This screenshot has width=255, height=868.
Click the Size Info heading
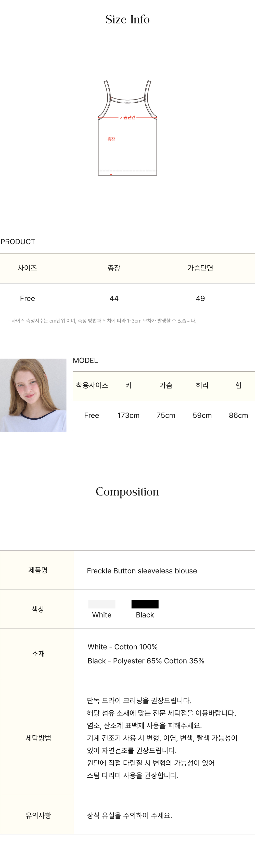(127, 20)
